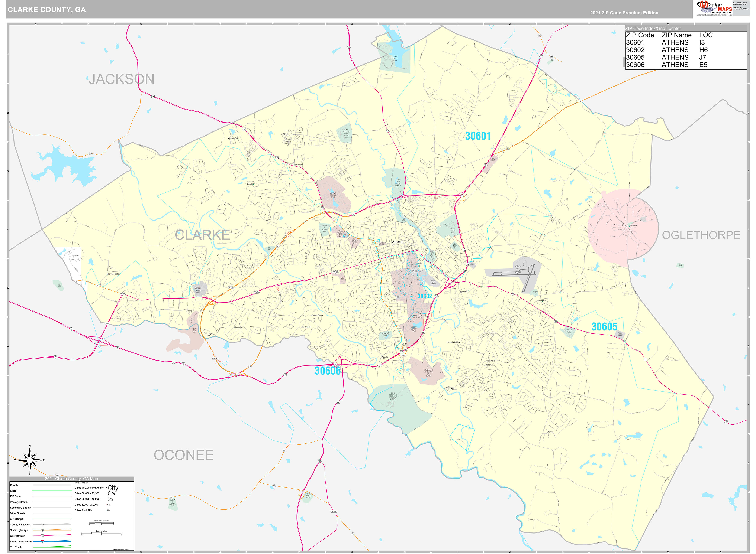
Task: Click the Interstate Highways symbol in the legend
Action: click(x=43, y=542)
